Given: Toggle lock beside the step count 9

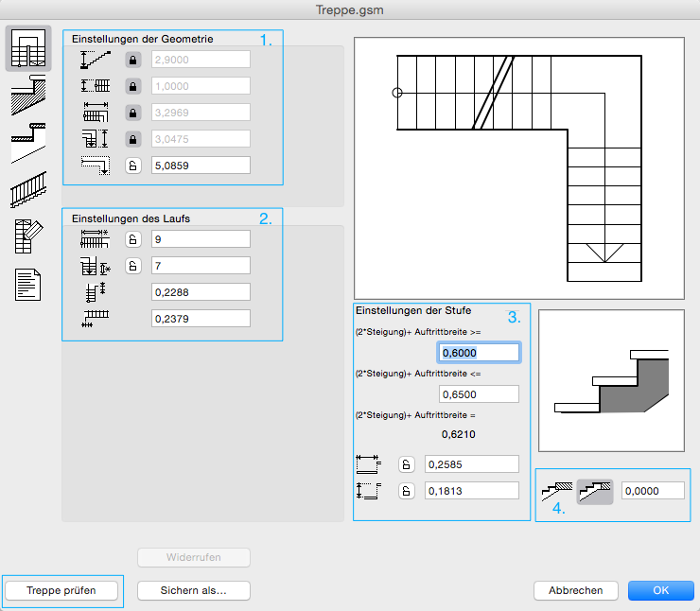Looking at the screenshot, I should click(x=133, y=238).
